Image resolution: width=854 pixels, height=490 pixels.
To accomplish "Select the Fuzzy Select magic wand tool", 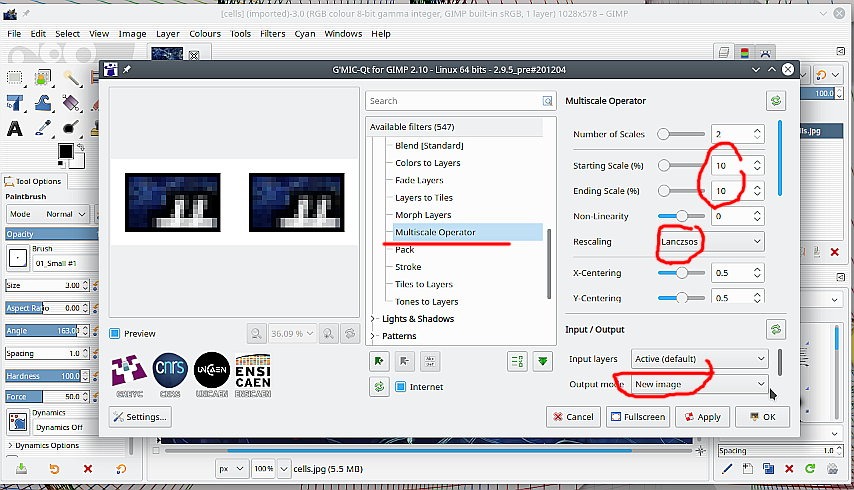I will tap(72, 76).
